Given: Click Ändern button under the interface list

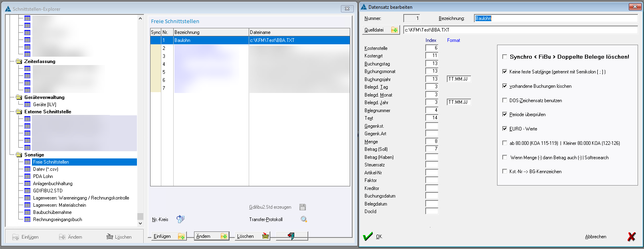Looking at the screenshot, I should (211, 236).
